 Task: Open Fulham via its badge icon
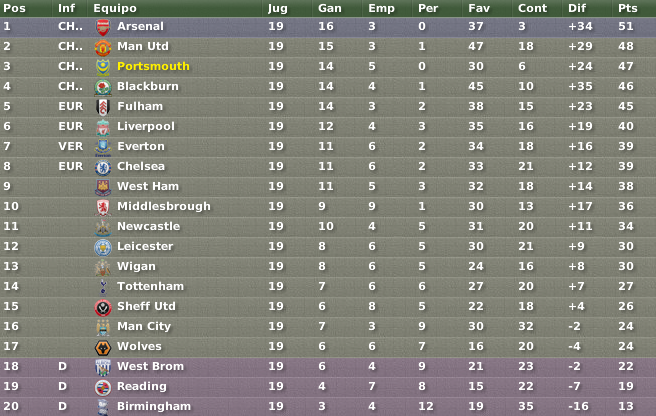(x=103, y=108)
